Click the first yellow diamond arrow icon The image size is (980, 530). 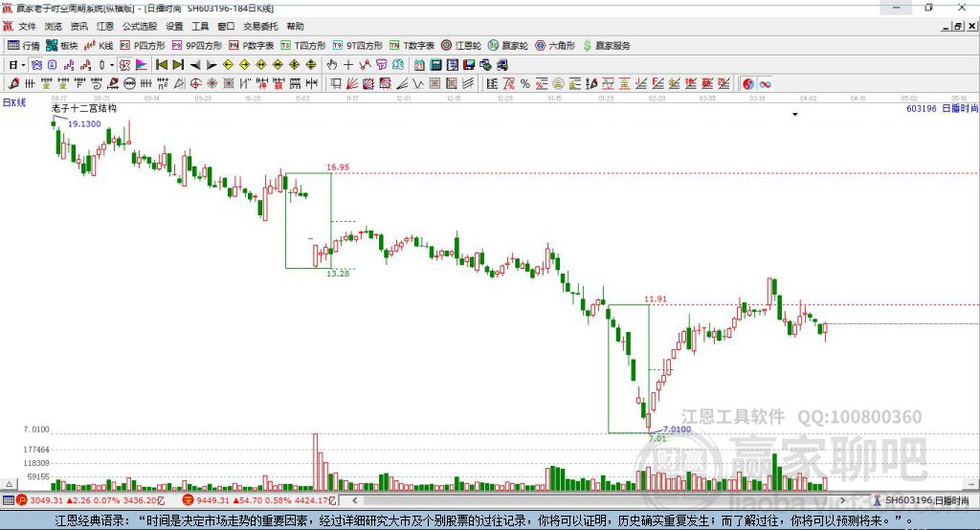(x=228, y=65)
